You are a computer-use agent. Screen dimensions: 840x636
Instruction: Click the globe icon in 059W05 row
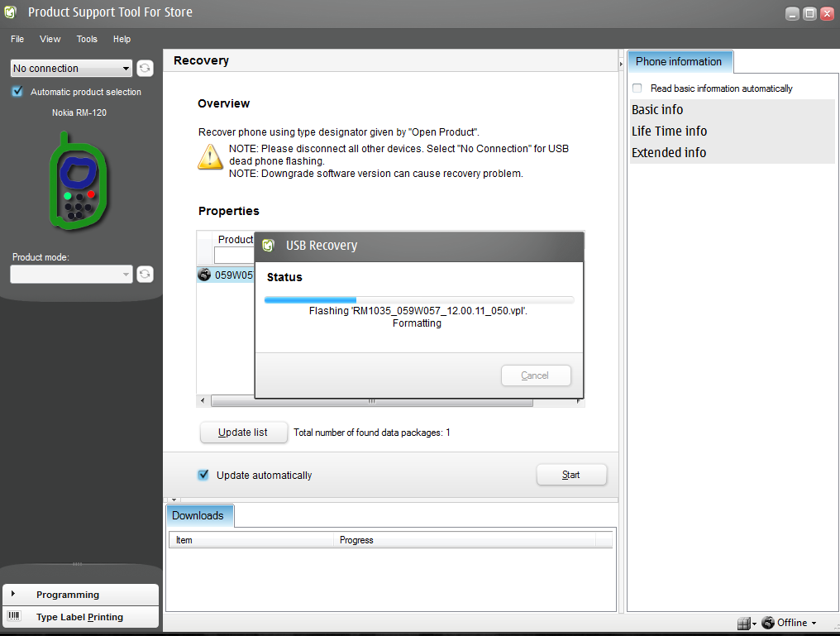click(204, 275)
